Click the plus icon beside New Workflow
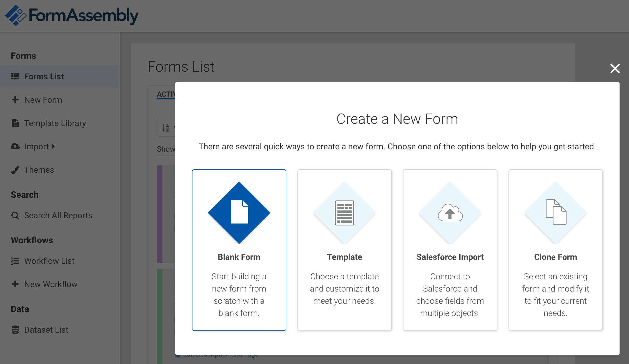 (x=15, y=284)
